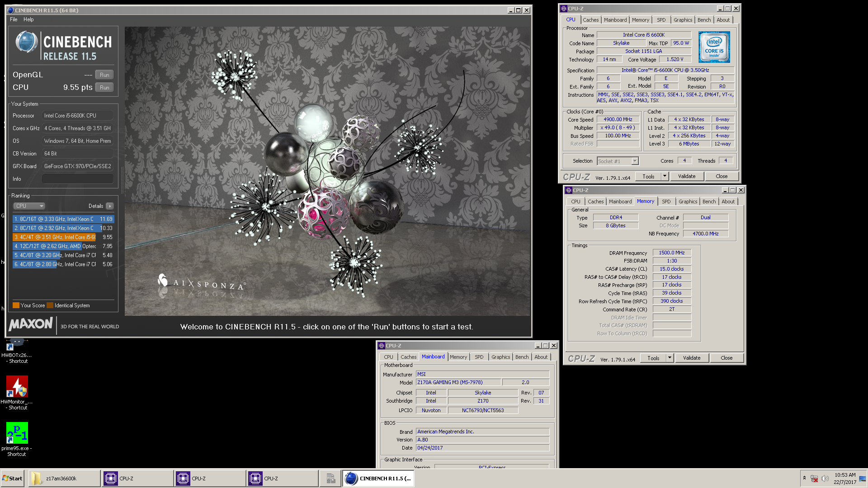The image size is (868, 488).
Task: Click the empty Info field
Action: click(x=78, y=179)
